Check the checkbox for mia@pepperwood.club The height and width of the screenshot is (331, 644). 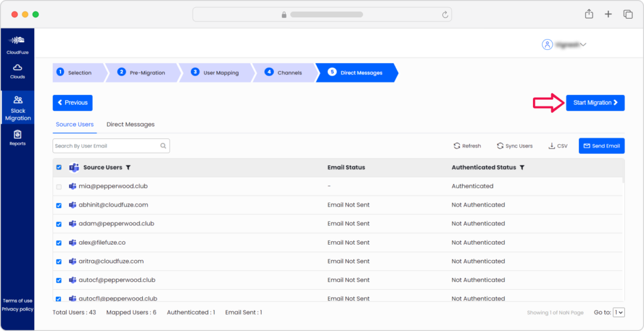point(59,186)
